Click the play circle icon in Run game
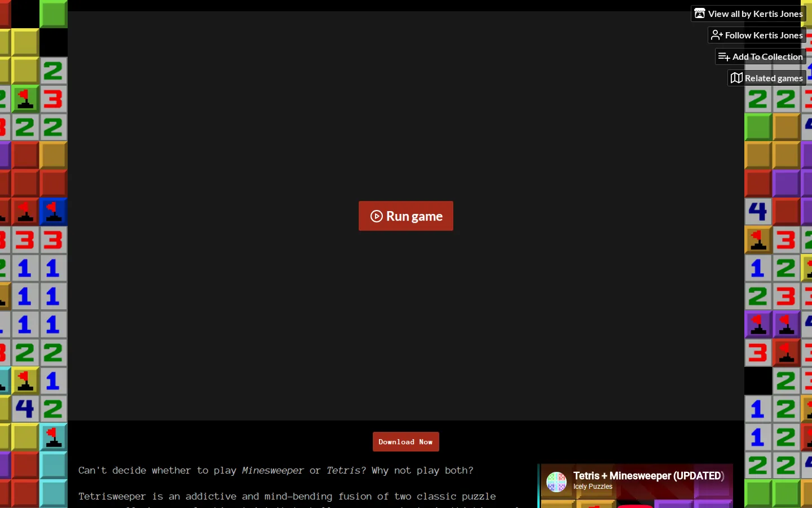 [x=377, y=216]
